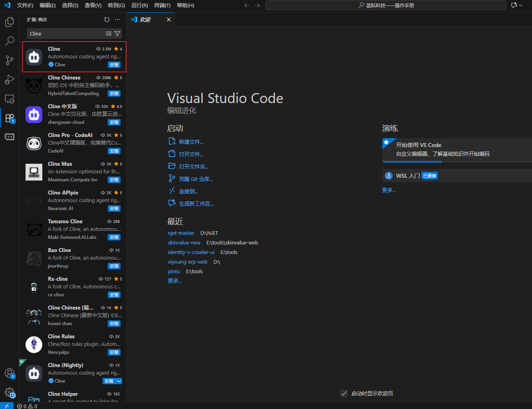The image size is (532, 409).
Task: Open the Extensions view in the activity bar
Action: pos(10,118)
